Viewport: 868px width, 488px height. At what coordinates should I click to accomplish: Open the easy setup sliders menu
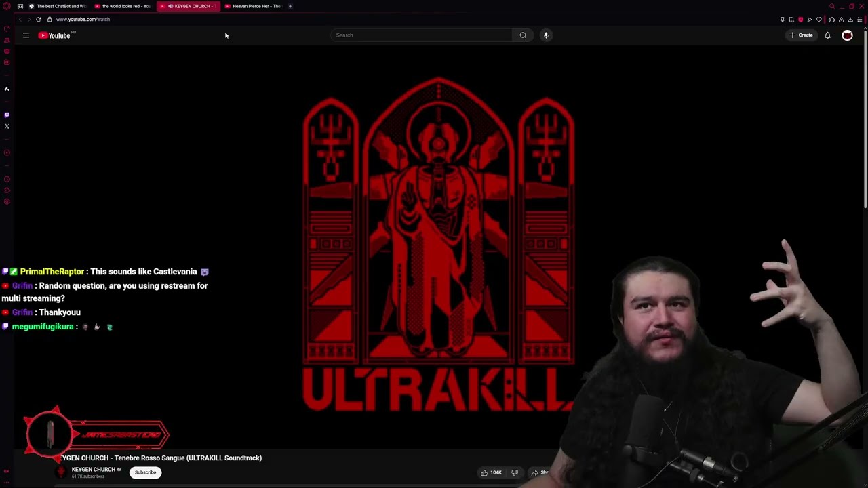point(859,20)
